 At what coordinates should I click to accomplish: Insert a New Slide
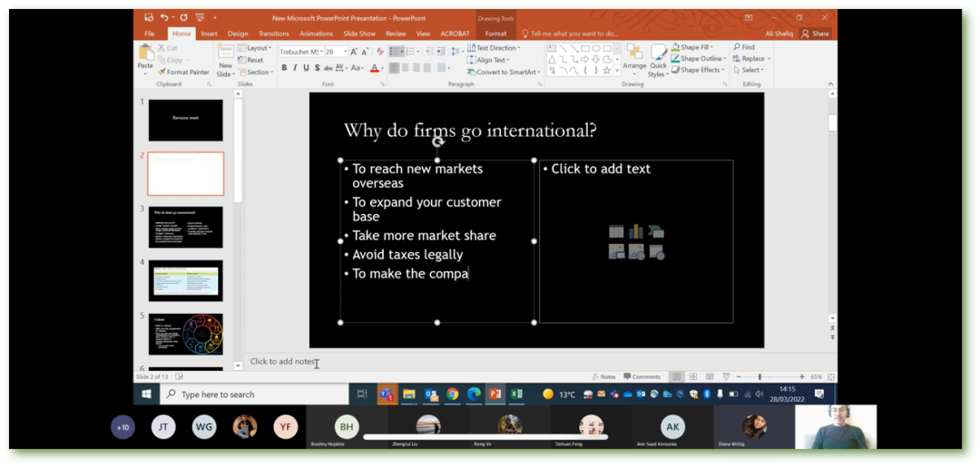pos(225,61)
